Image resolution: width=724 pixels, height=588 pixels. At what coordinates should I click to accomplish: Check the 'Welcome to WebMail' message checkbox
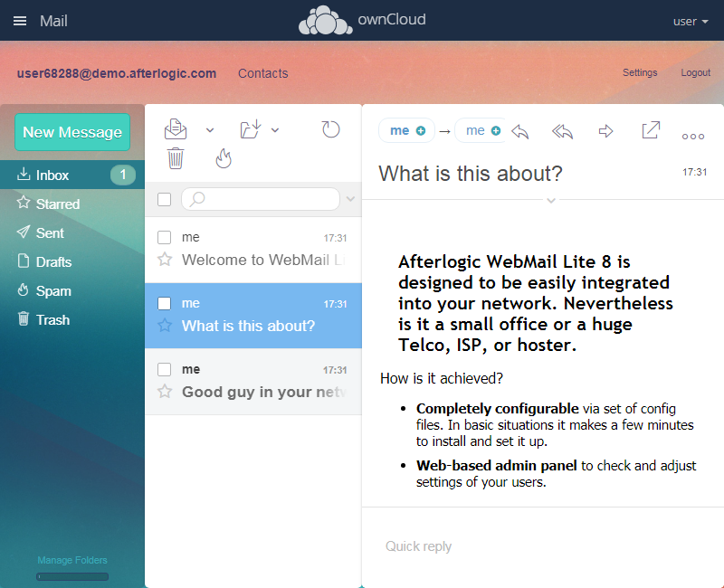tap(165, 238)
